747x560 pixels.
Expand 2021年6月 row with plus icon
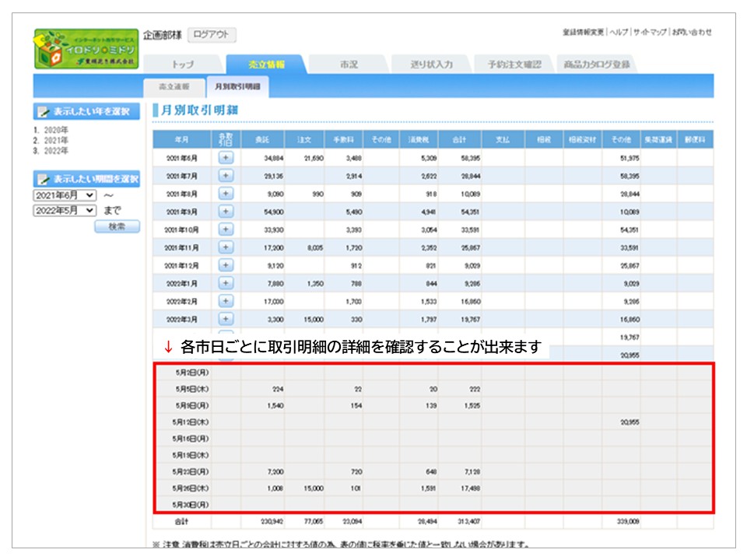point(226,158)
